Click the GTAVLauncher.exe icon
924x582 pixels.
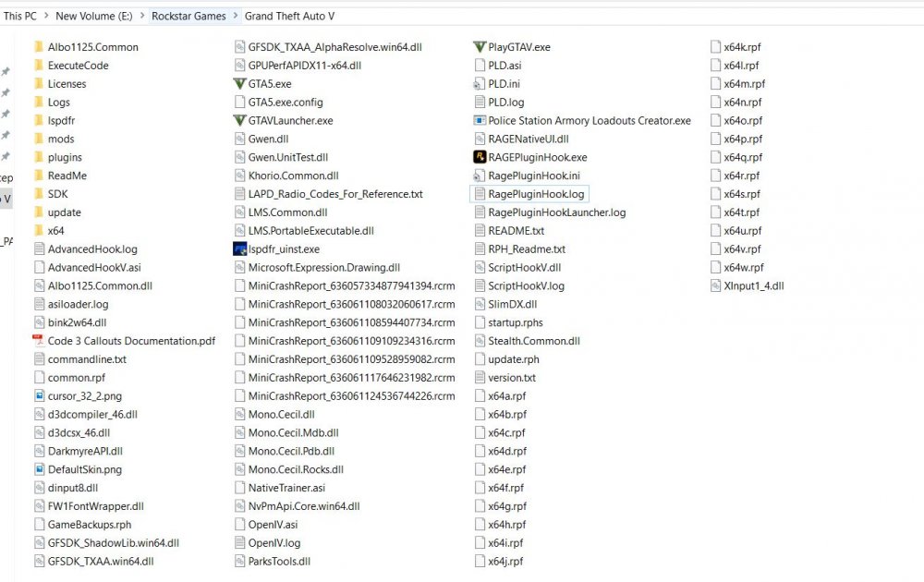[240, 120]
